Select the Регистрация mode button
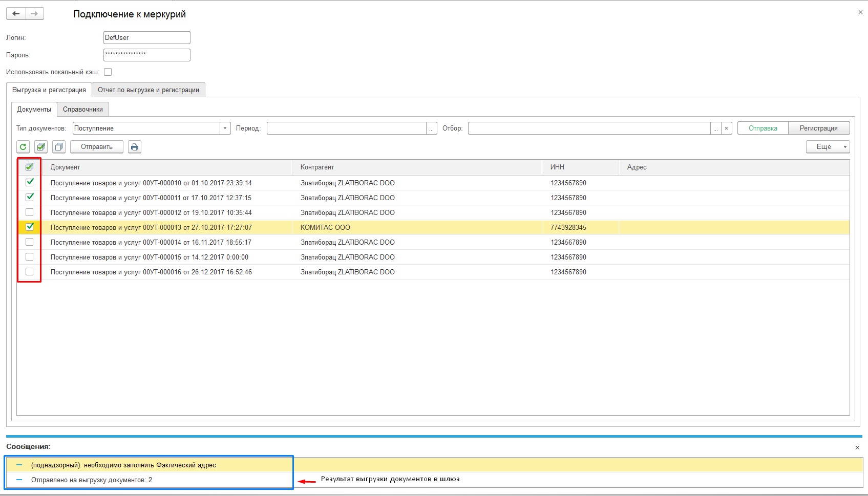868x496 pixels. (x=818, y=128)
